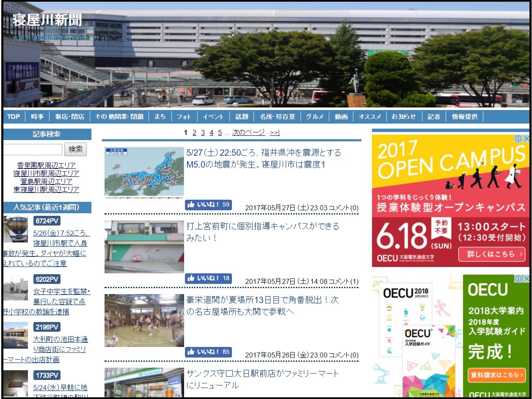This screenshot has height=399, width=532.
Task: Open the 情報提供 menu item
Action: (x=465, y=117)
